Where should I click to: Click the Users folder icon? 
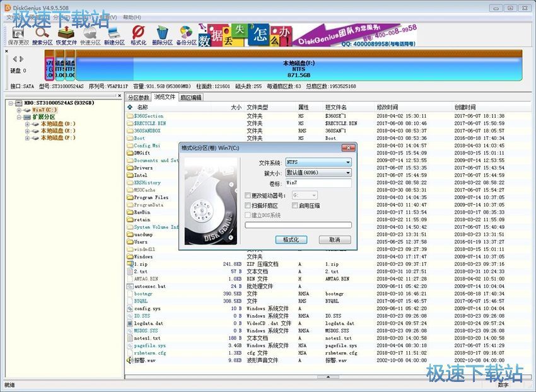(130, 242)
